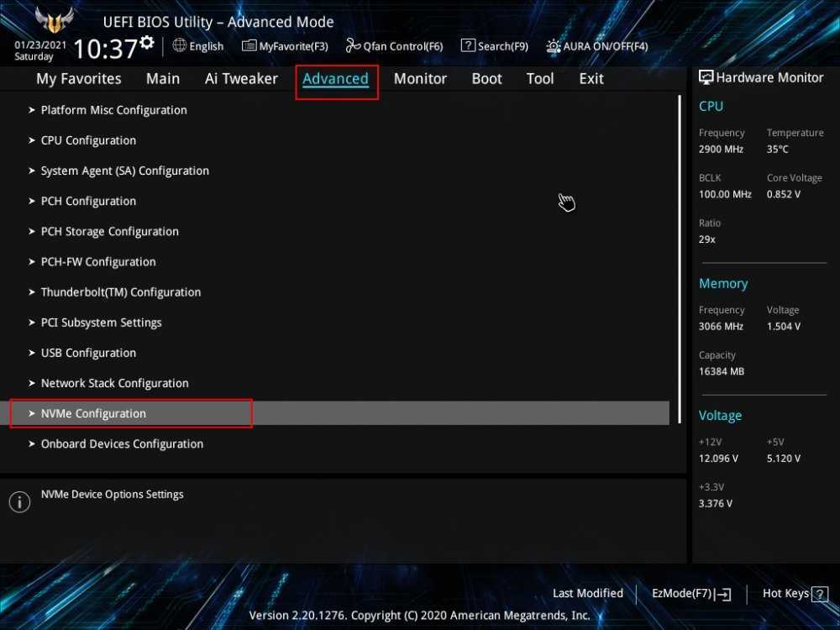Switch to the Boot tab
Viewport: 840px width, 630px height.
[x=486, y=79]
